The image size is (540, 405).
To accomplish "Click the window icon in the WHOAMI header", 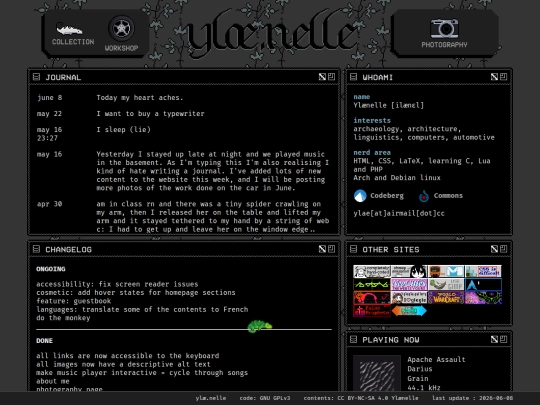I will tap(503, 77).
